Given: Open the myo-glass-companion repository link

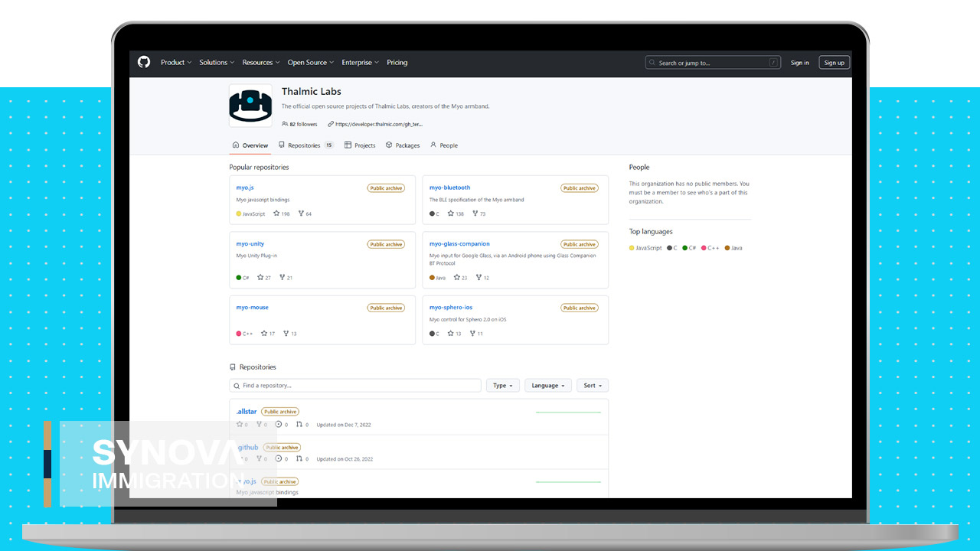Looking at the screenshot, I should tap(459, 244).
